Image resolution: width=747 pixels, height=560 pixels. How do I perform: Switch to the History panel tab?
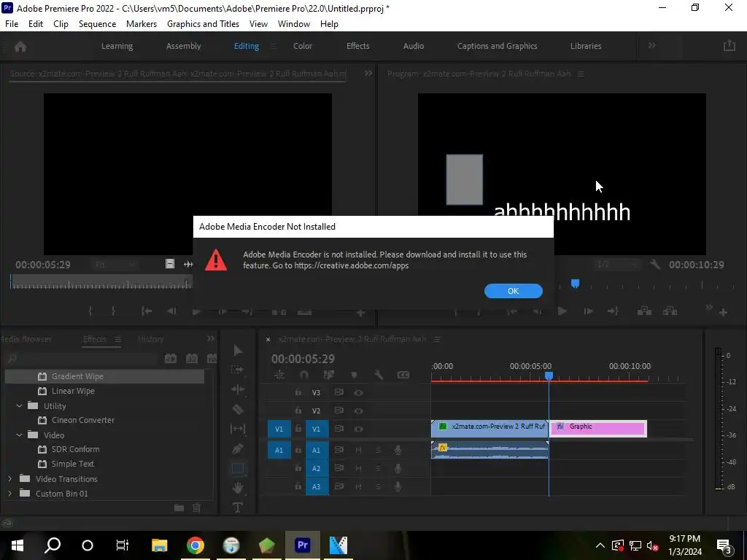coord(150,339)
